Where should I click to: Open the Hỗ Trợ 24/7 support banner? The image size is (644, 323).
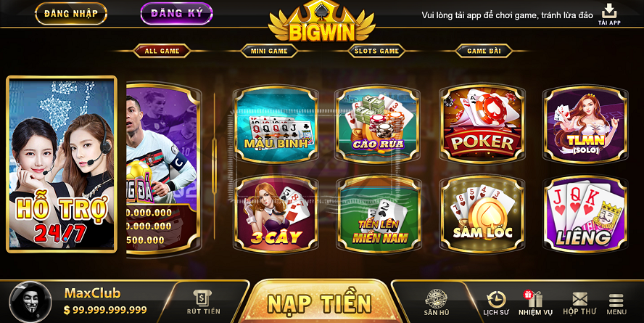[62, 164]
